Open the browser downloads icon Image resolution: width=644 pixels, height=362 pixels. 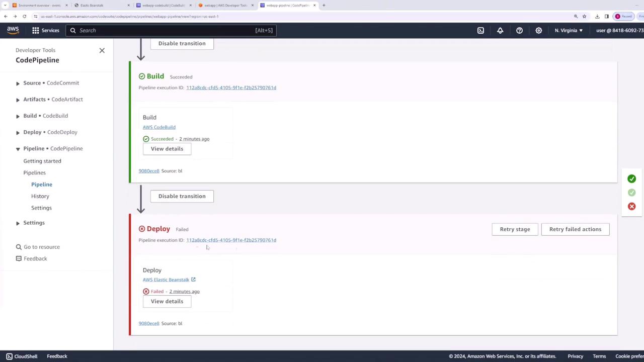pos(598,16)
